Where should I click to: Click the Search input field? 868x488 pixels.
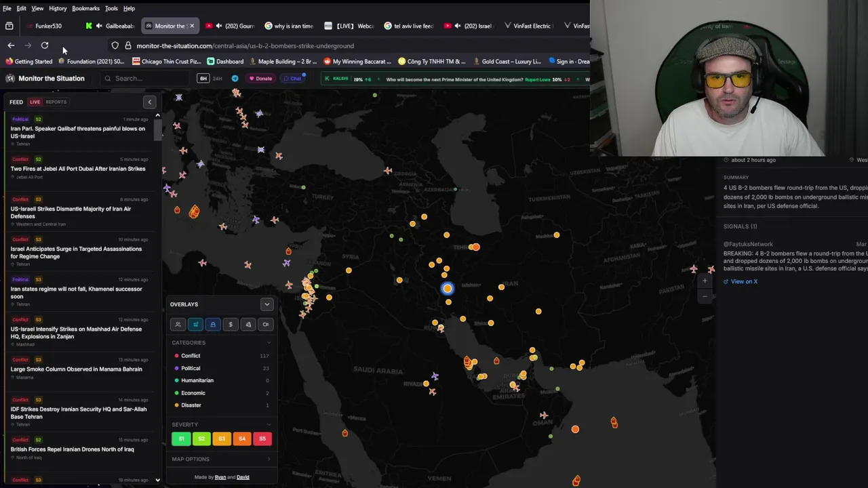click(146, 79)
